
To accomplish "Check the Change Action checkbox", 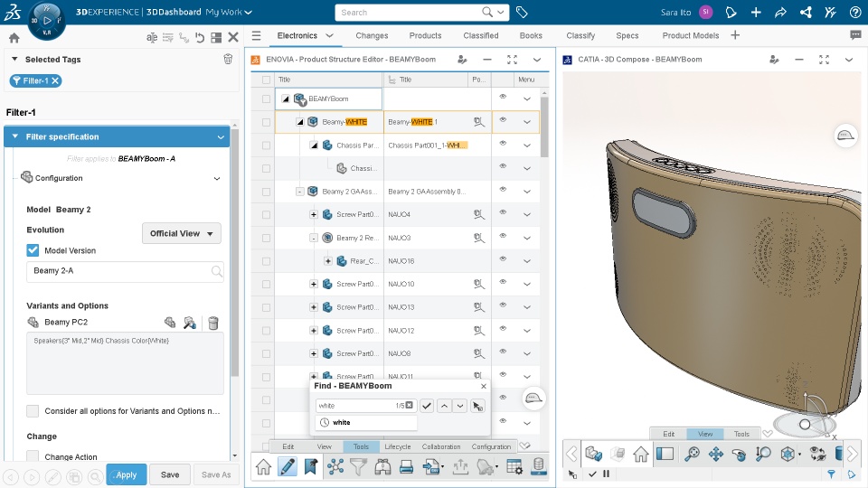I will tap(33, 456).
